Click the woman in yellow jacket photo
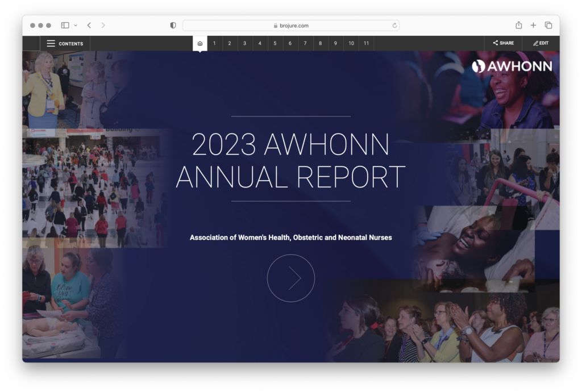Screen dimensions: 582x392 [74, 90]
